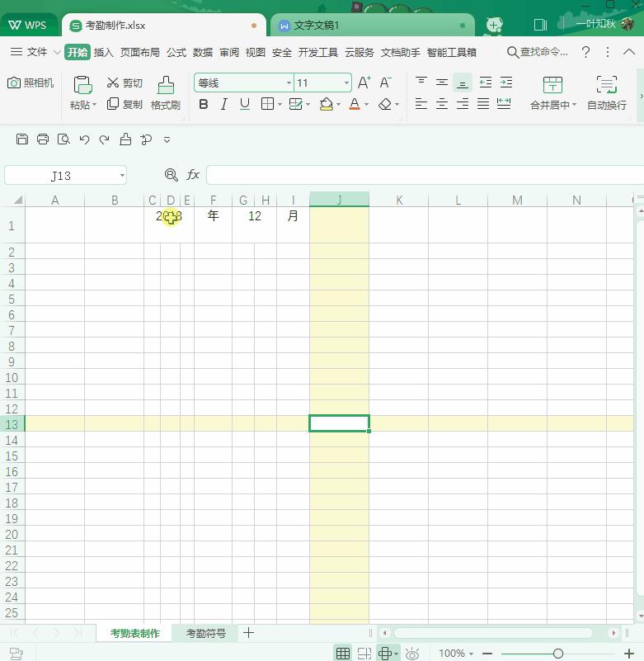This screenshot has width=644, height=661.
Task: Align text left horizontally
Action: pyautogui.click(x=421, y=104)
